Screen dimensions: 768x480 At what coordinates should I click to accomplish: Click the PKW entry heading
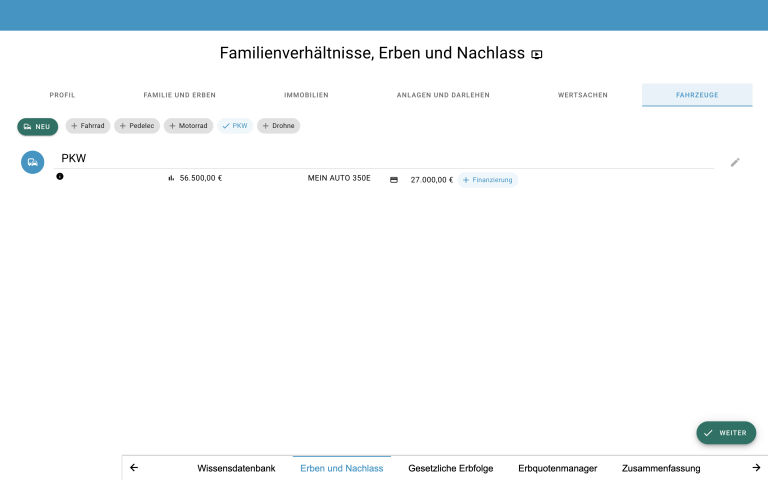pos(73,158)
